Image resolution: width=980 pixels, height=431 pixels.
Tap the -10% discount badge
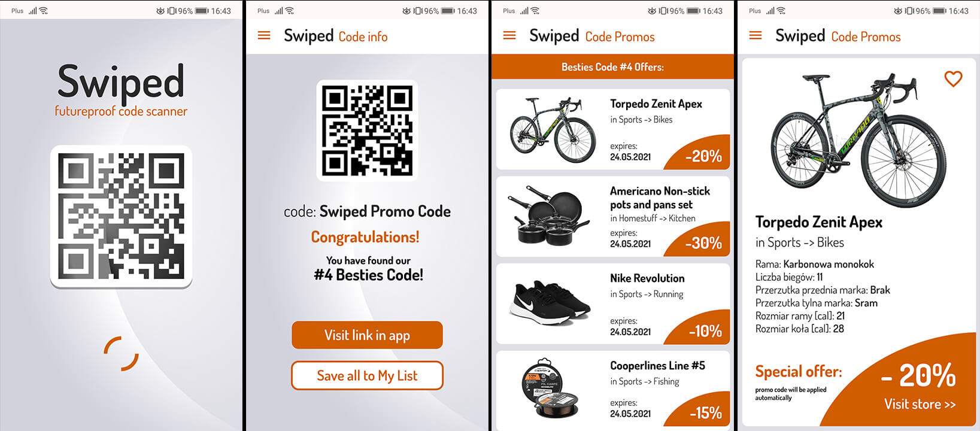tap(701, 329)
